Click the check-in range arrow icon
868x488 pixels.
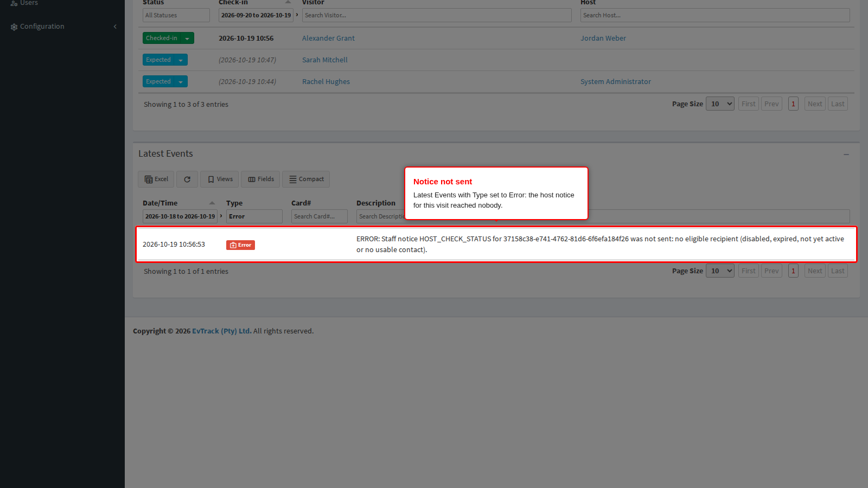click(x=297, y=15)
